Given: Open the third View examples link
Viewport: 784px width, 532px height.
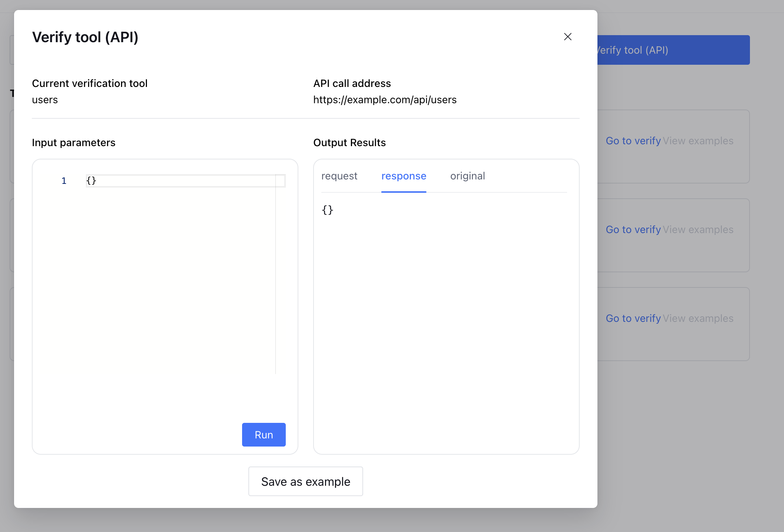Looking at the screenshot, I should (698, 319).
